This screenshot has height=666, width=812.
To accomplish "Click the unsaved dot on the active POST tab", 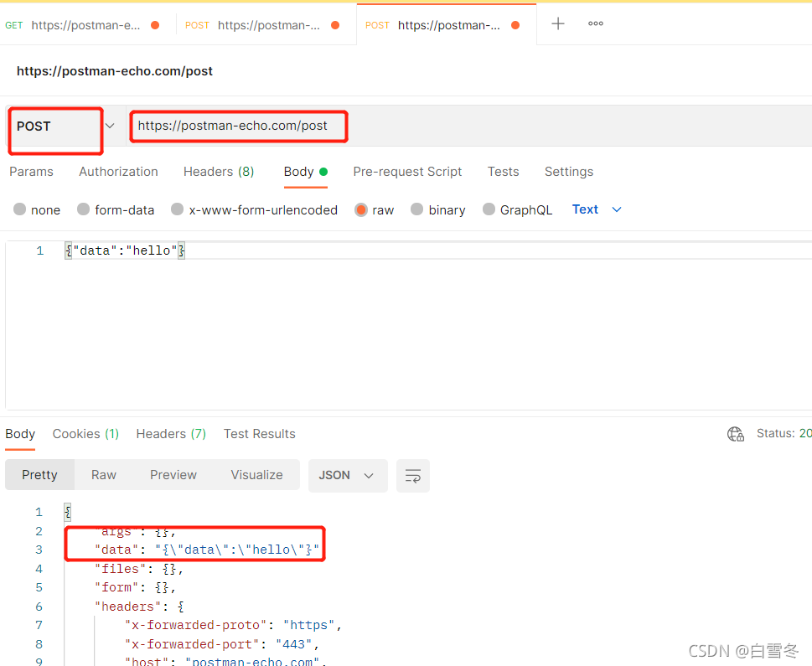I will 515,25.
